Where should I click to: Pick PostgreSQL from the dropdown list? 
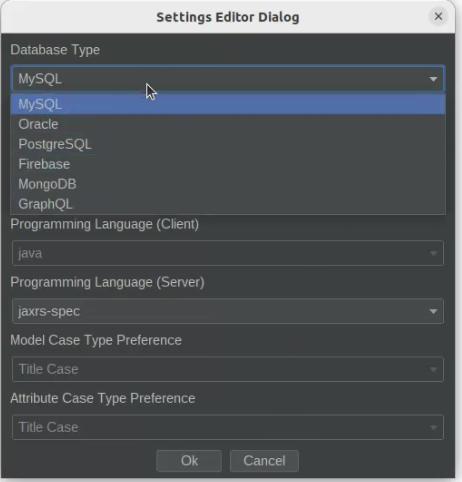point(228,144)
